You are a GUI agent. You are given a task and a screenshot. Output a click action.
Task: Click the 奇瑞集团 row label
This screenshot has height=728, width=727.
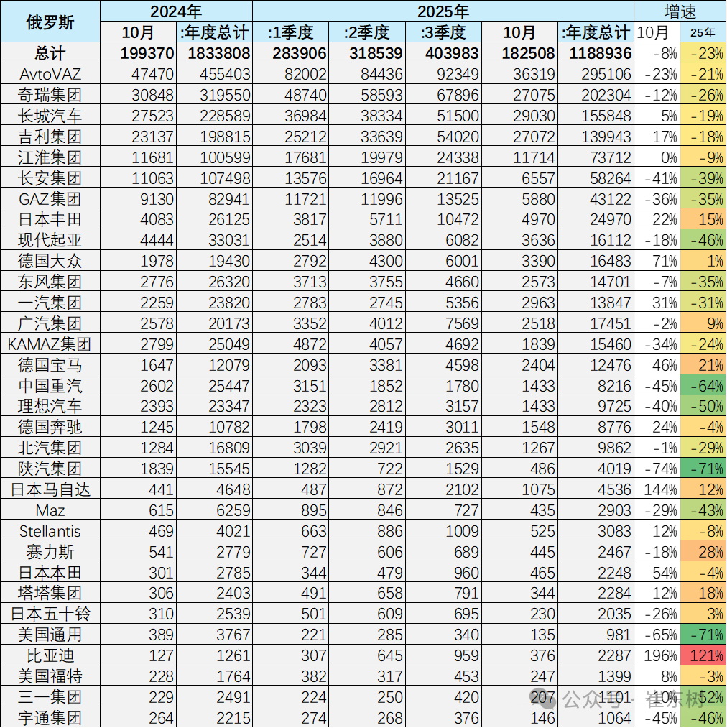[50, 95]
